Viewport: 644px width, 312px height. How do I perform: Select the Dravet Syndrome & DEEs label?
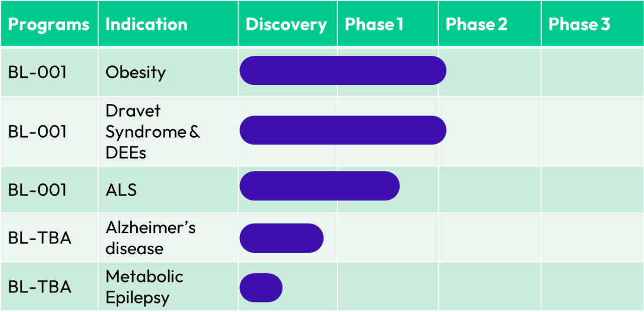152,132
